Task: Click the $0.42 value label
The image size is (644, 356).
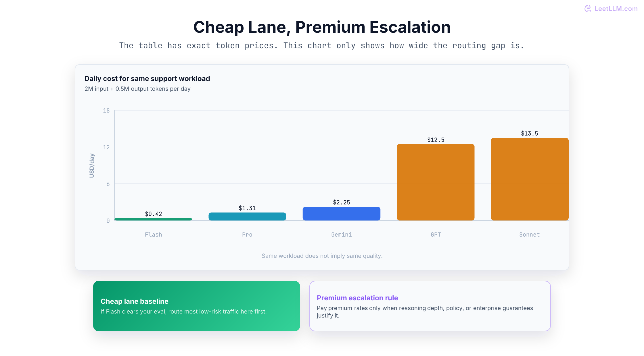Action: point(154,214)
